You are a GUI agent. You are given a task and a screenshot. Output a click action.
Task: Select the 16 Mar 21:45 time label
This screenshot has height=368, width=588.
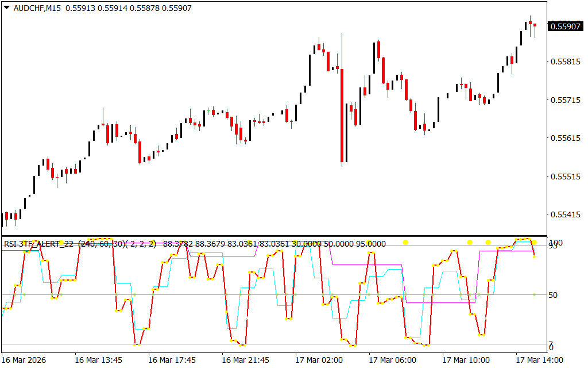(x=245, y=360)
